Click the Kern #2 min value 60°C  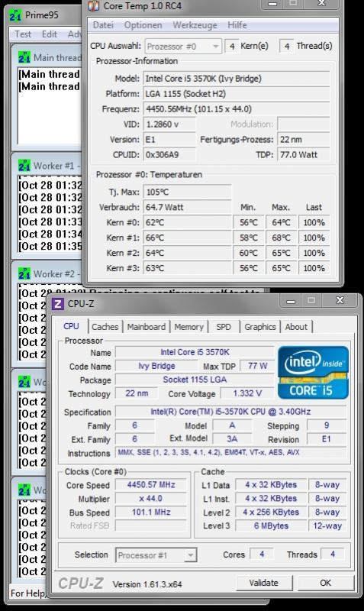248,253
